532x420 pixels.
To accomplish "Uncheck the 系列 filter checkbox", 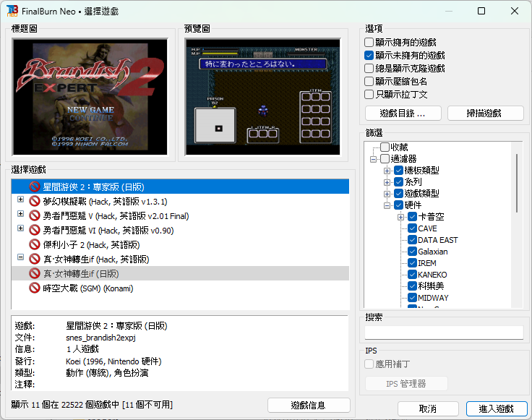I will click(x=399, y=181).
